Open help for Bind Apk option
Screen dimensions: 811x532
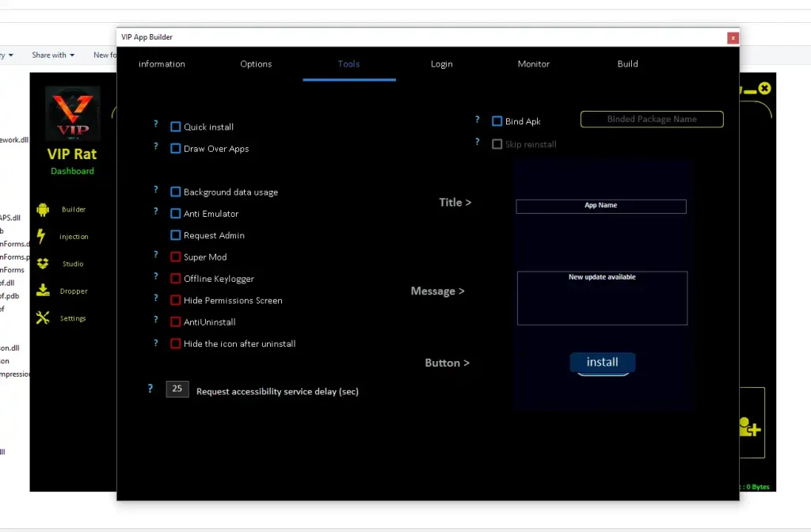(477, 119)
